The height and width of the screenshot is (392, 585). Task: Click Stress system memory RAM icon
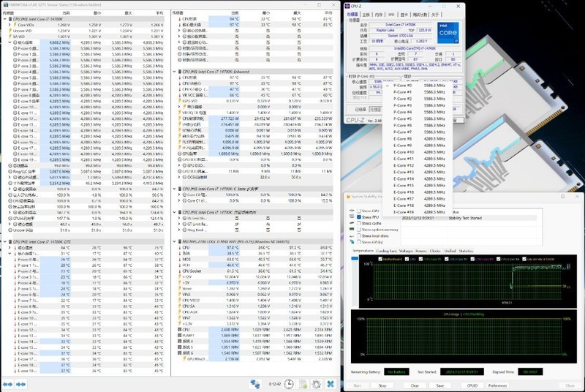pyautogui.click(x=352, y=230)
